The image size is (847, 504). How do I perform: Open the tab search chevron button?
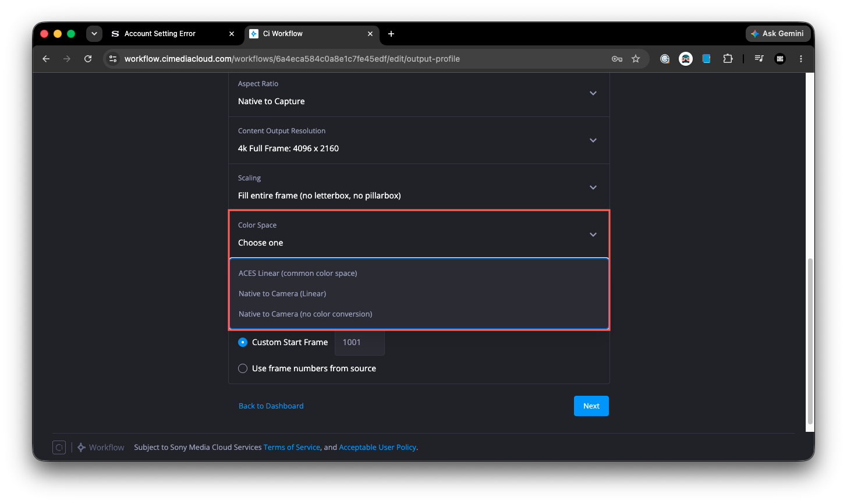tap(94, 34)
